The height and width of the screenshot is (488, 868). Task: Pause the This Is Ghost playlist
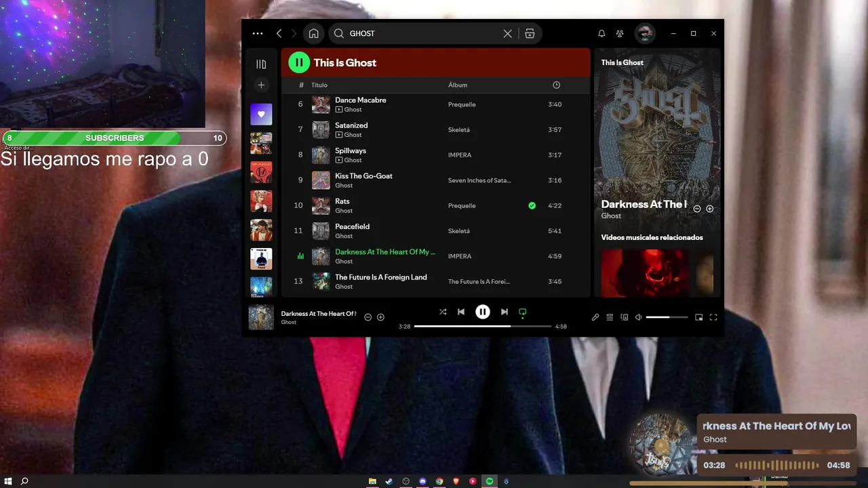[x=299, y=62]
